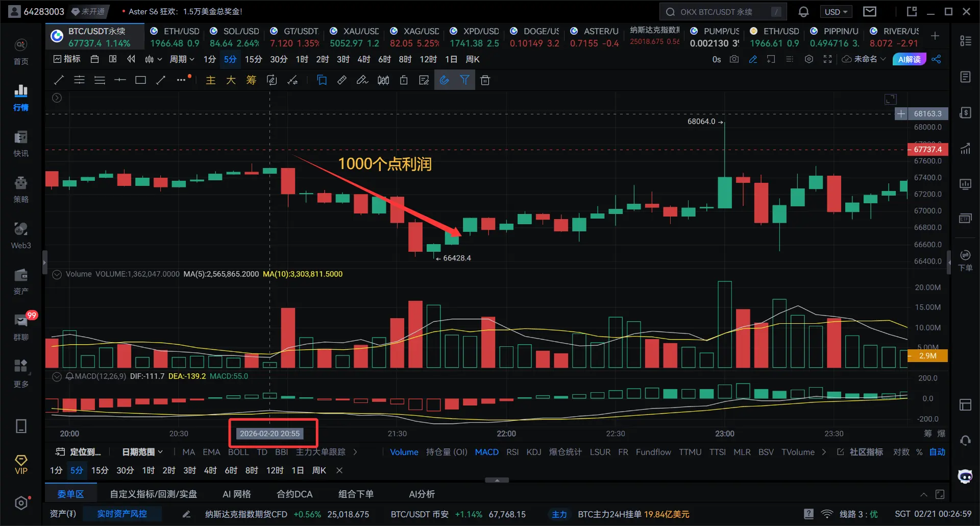Open more drawing tools (three dots)
Viewport: 980px width, 526px height.
[x=182, y=80]
